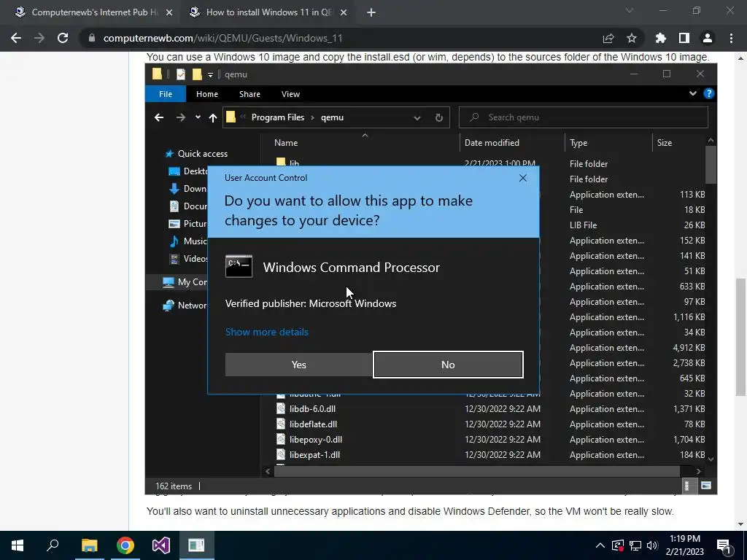Click Yes in the User Account Control dialog
747x560 pixels.
click(x=298, y=365)
